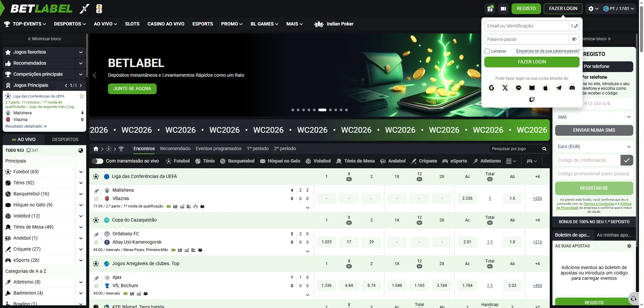Click trophy icon in breadcrumb
Screen dimensions: 644x308
[121, 149]
